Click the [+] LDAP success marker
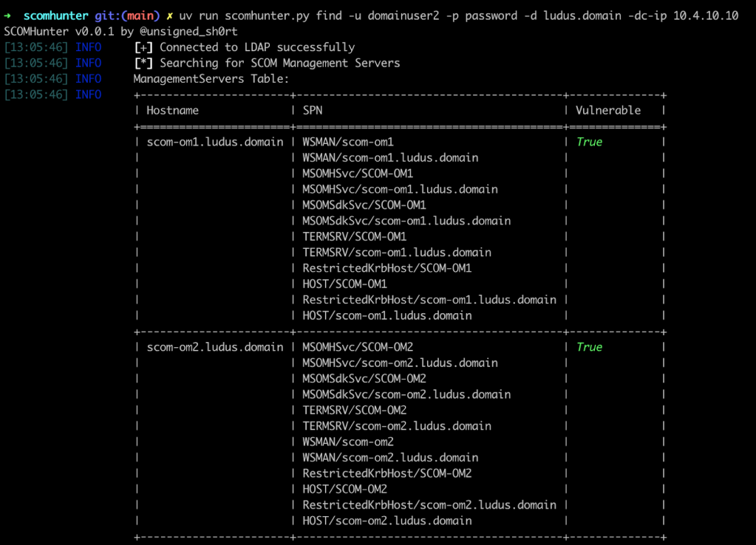The image size is (756, 545). tap(143, 47)
